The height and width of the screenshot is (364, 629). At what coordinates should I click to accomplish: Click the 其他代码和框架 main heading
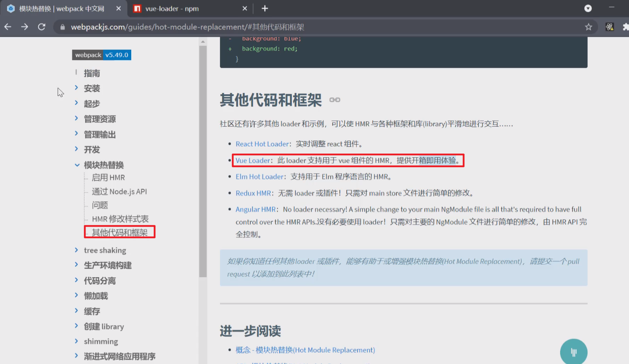(x=271, y=100)
